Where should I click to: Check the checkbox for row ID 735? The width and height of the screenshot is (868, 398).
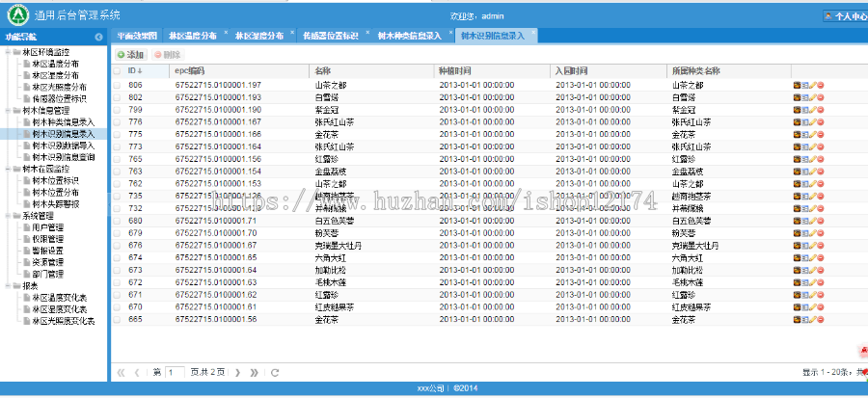coord(117,196)
